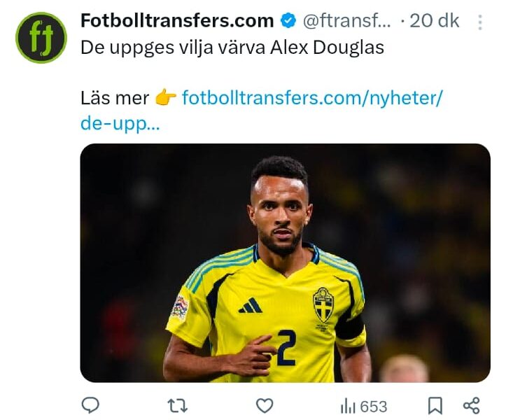Open the three-dot more options menu
This screenshot has width=506, height=420.
click(480, 22)
